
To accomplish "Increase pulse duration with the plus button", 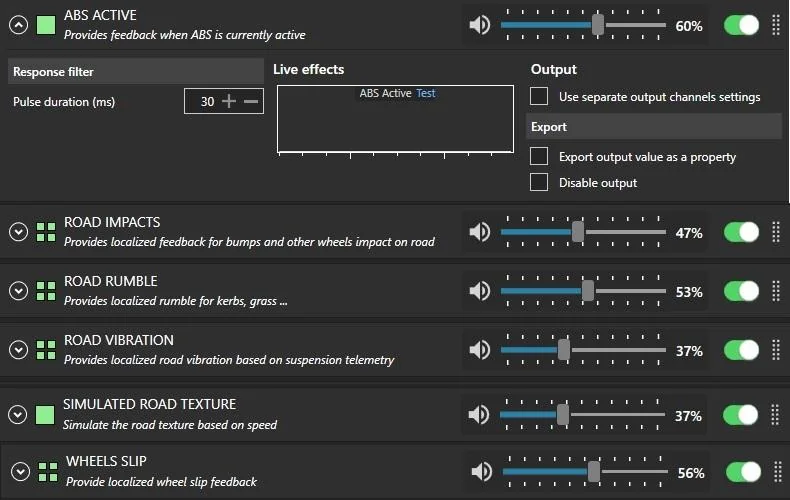I will (229, 101).
